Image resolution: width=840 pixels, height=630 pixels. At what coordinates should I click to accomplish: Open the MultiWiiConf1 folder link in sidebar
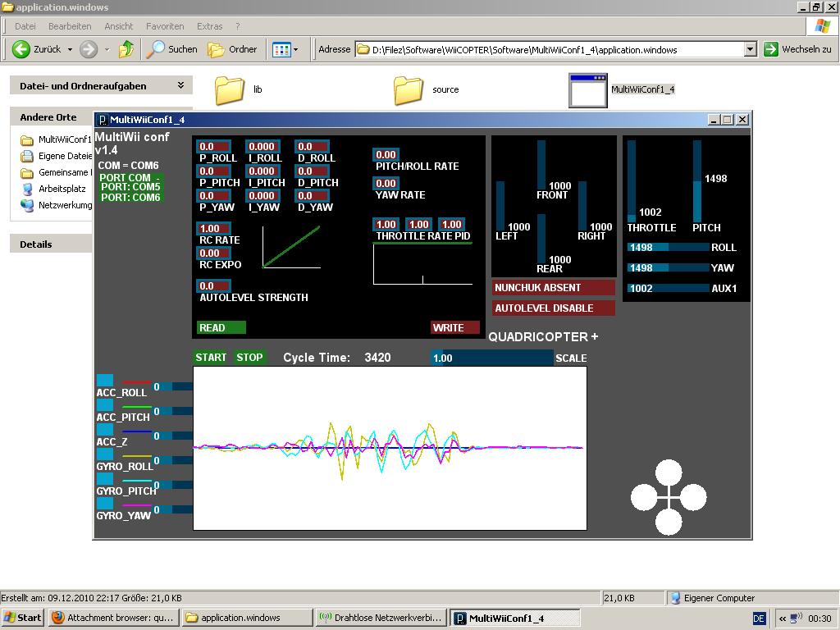57,139
